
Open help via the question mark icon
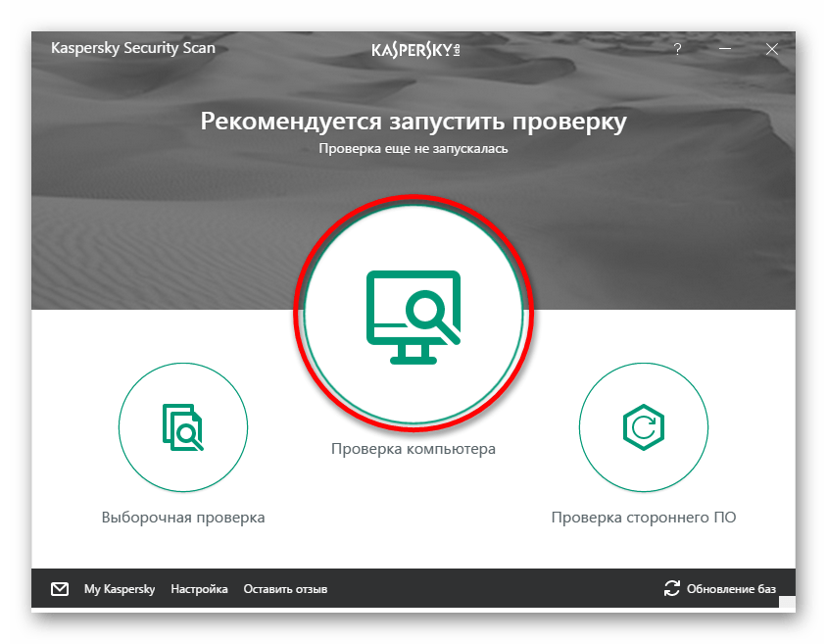pos(677,49)
